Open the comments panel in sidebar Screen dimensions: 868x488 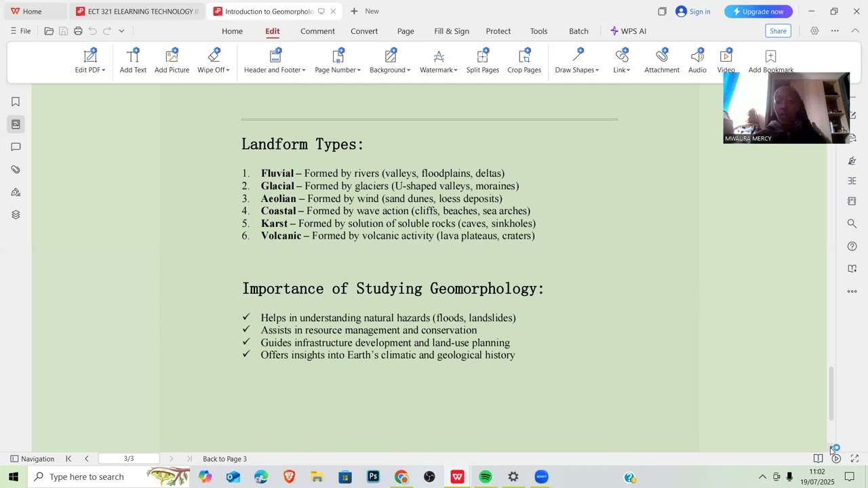(x=16, y=147)
